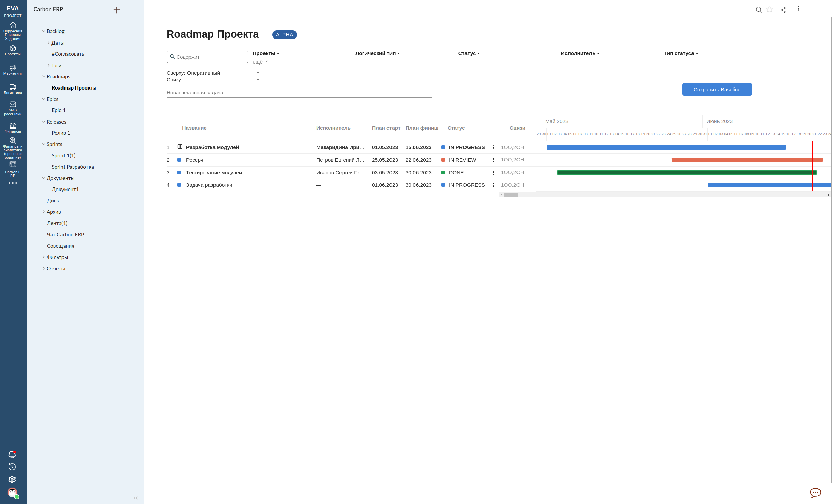Open Sprint Разработка in tree
Image resolution: width=832 pixels, height=504 pixels.
point(73,167)
